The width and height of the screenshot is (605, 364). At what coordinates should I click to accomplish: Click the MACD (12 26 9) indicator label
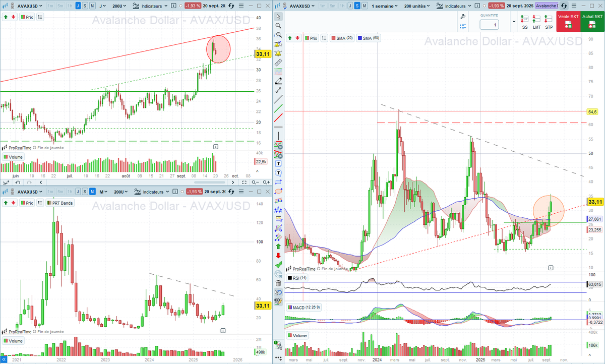point(303,307)
